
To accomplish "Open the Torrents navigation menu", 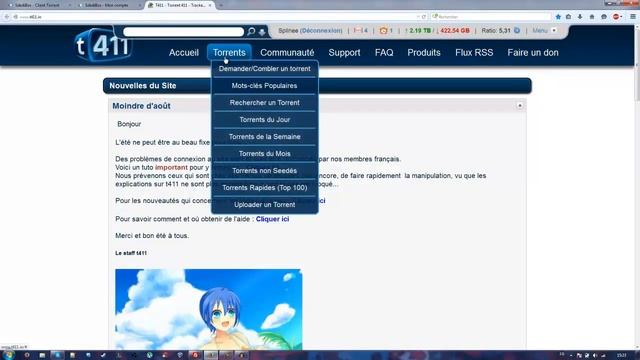I will click(229, 53).
